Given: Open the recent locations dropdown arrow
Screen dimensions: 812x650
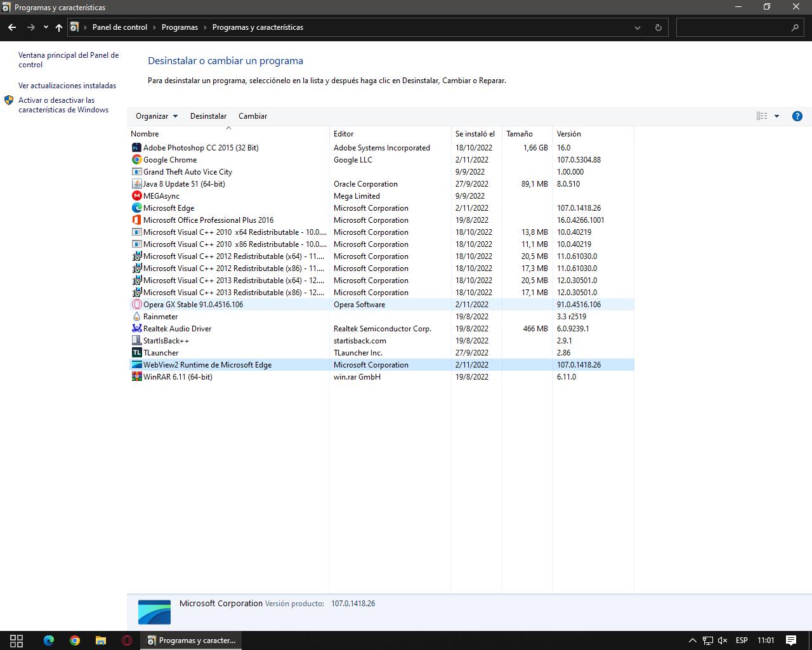Looking at the screenshot, I should pyautogui.click(x=46, y=27).
